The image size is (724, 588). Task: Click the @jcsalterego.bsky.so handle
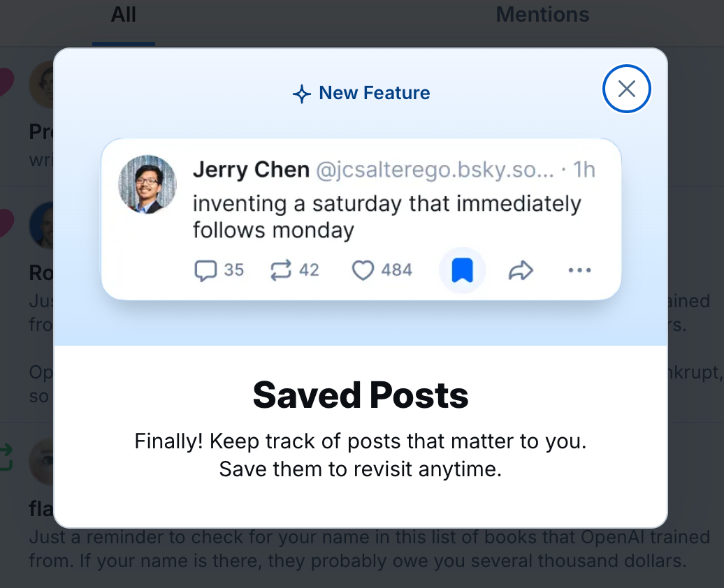point(435,170)
